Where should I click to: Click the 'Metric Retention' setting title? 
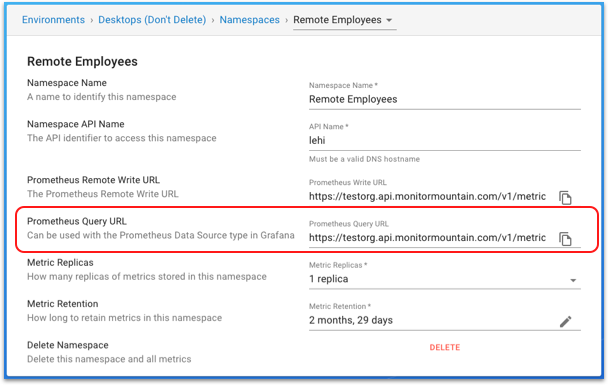(62, 304)
